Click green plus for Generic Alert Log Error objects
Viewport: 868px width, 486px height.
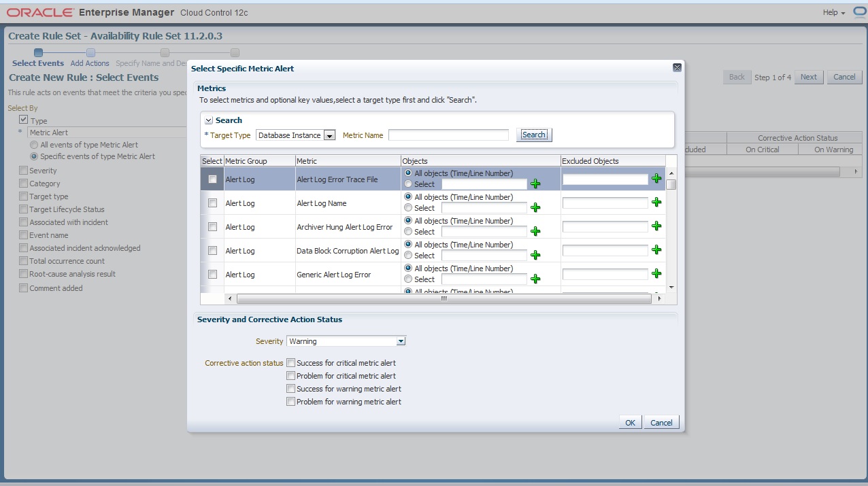click(535, 279)
